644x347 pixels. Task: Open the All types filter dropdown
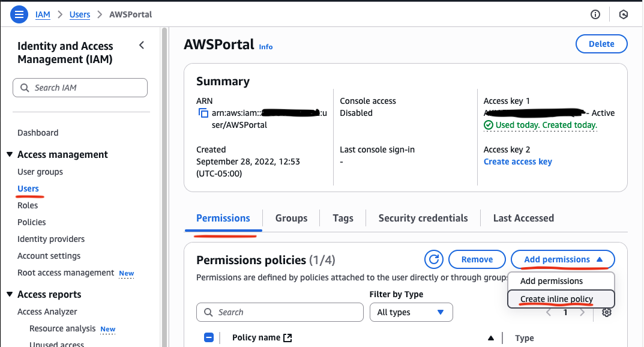coord(411,312)
